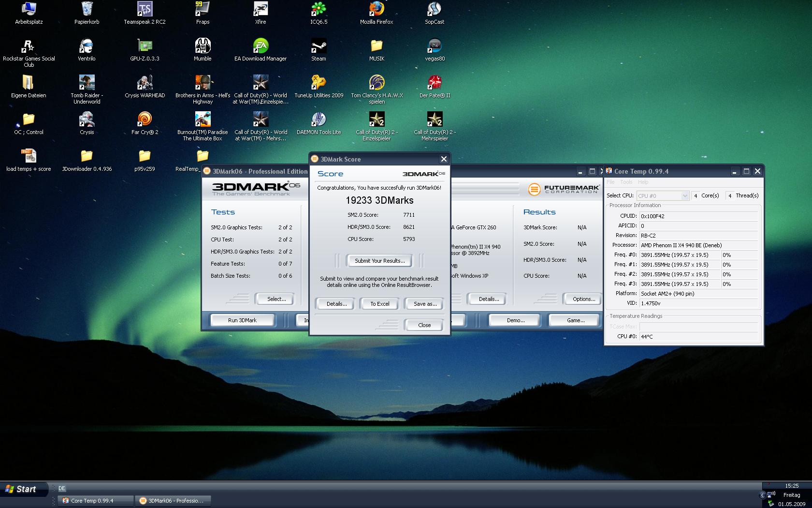
Task: Click the Threads count field in Core Temp
Action: tap(730, 195)
